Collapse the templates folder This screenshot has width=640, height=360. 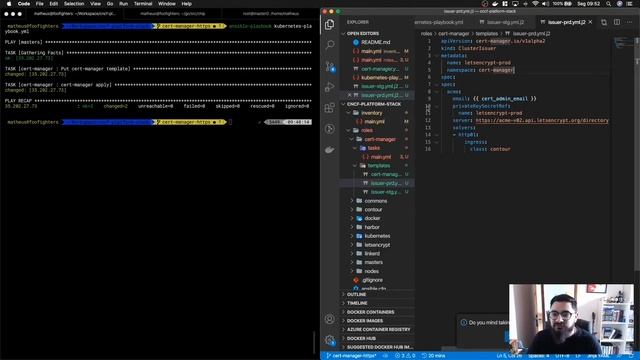[378, 166]
